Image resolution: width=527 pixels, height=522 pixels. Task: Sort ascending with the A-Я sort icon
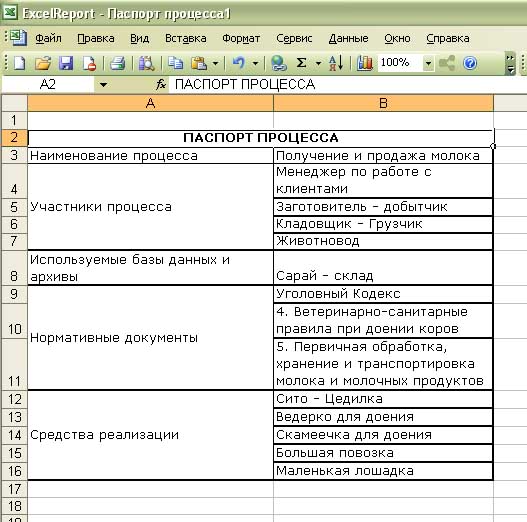click(x=336, y=63)
